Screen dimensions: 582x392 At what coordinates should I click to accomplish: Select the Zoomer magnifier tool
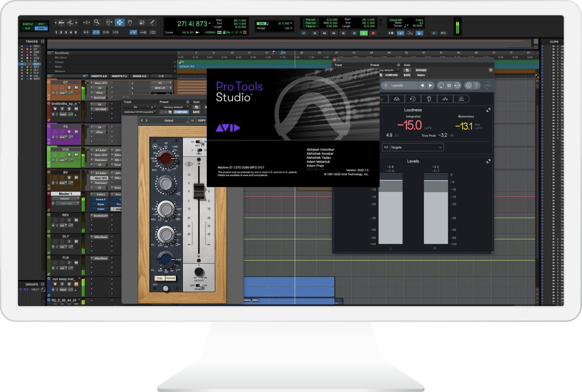(x=97, y=22)
